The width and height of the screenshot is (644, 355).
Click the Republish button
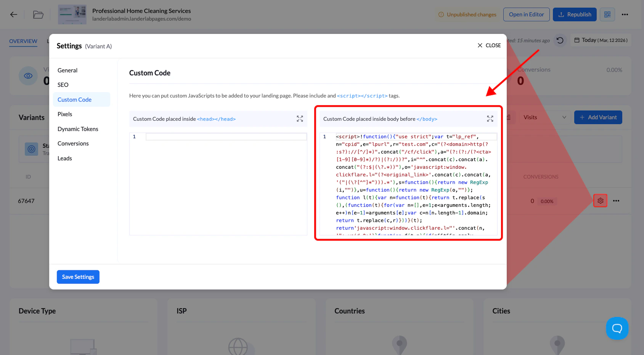575,14
